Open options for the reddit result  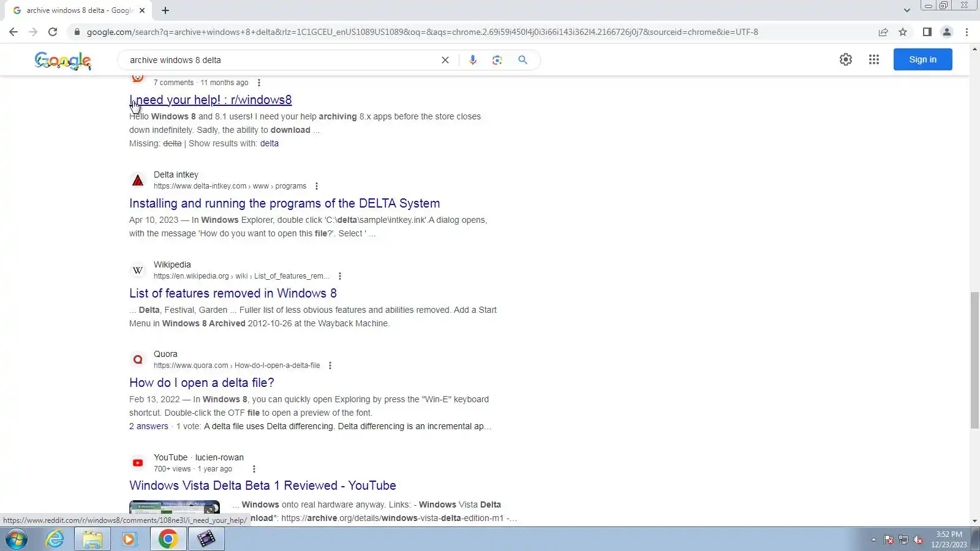(x=259, y=83)
